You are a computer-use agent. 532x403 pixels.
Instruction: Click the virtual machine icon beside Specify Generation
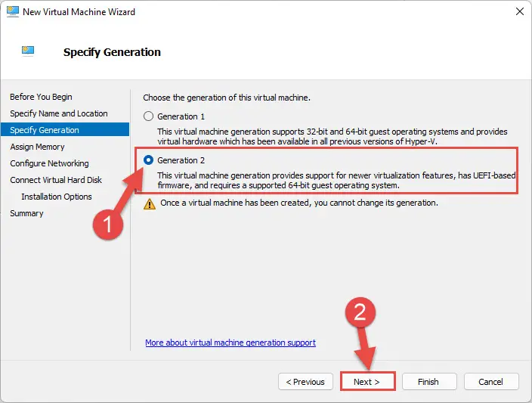tap(28, 51)
